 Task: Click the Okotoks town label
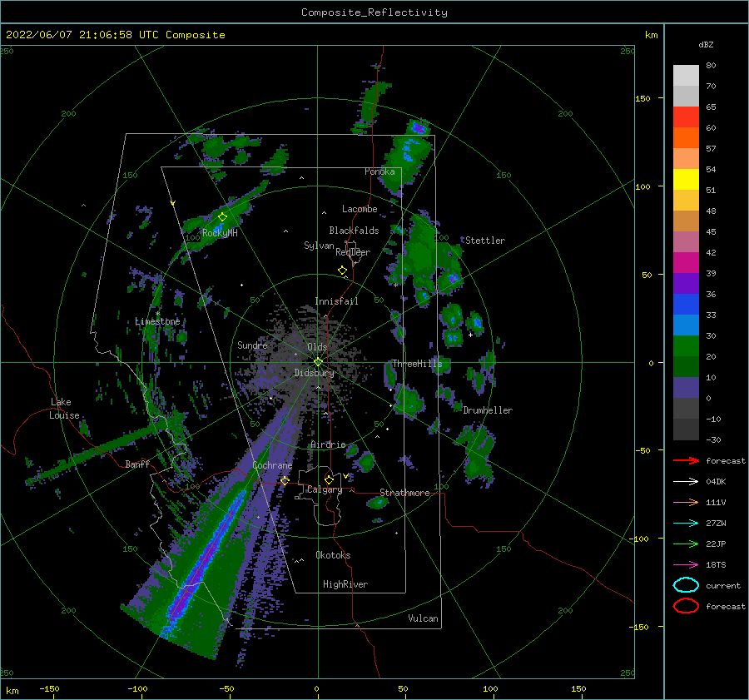(333, 555)
